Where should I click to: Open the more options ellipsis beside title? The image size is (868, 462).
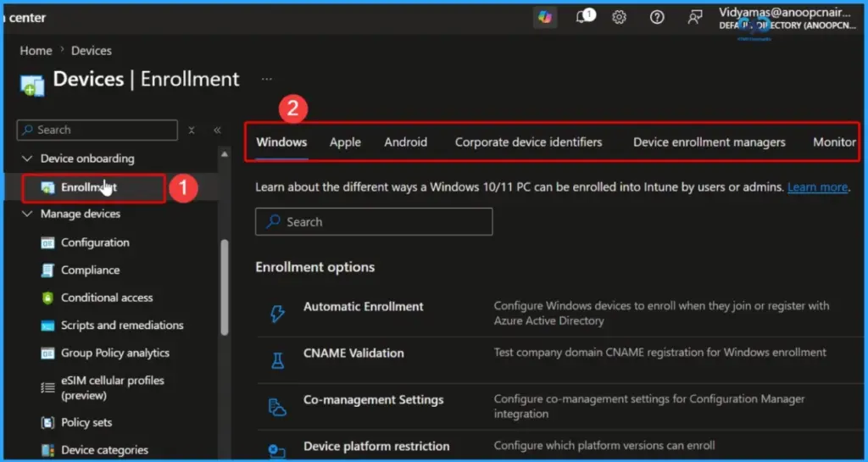pos(267,79)
